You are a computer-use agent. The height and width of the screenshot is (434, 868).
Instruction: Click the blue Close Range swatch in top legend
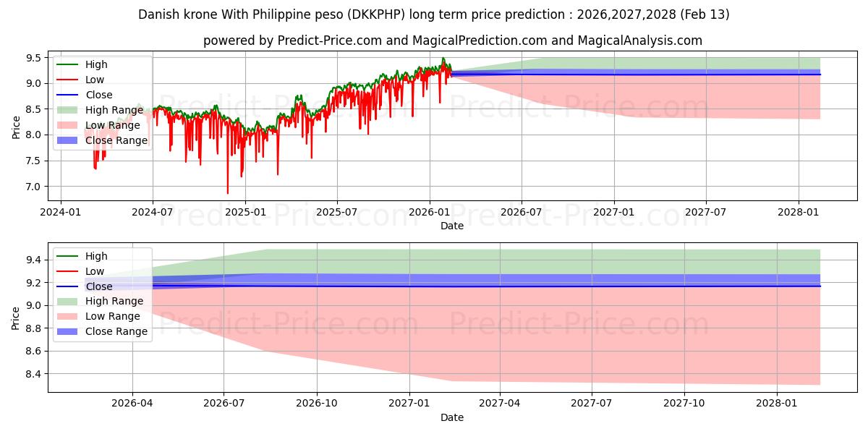[67, 140]
